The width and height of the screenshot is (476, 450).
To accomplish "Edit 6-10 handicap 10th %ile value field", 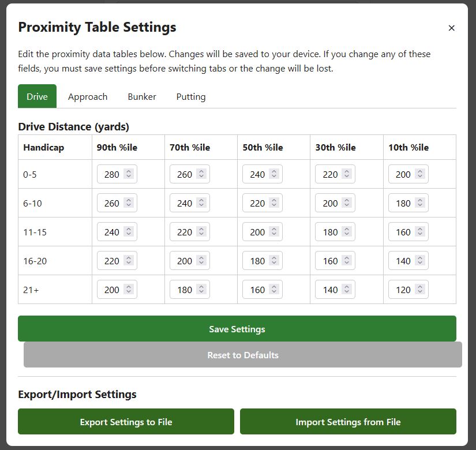I will coord(408,203).
